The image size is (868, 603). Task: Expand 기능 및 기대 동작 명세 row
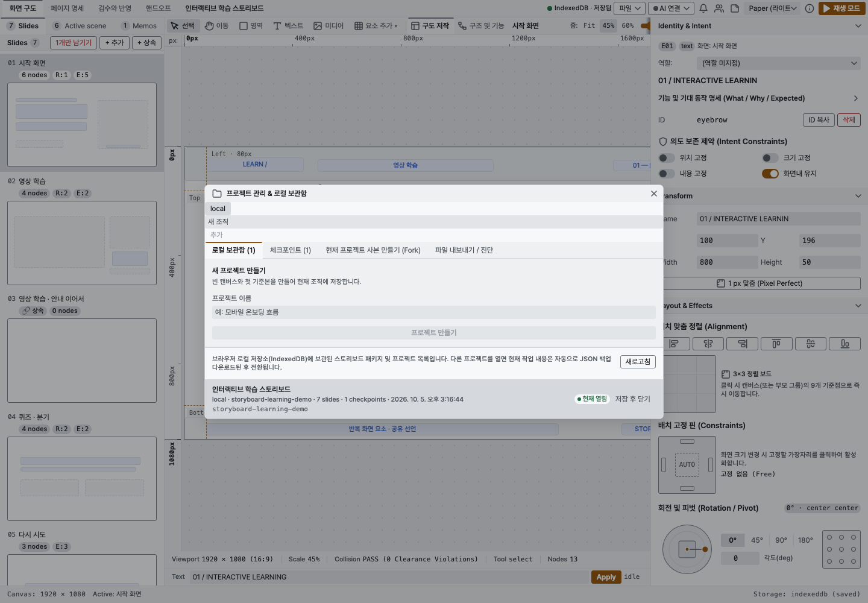(x=759, y=98)
